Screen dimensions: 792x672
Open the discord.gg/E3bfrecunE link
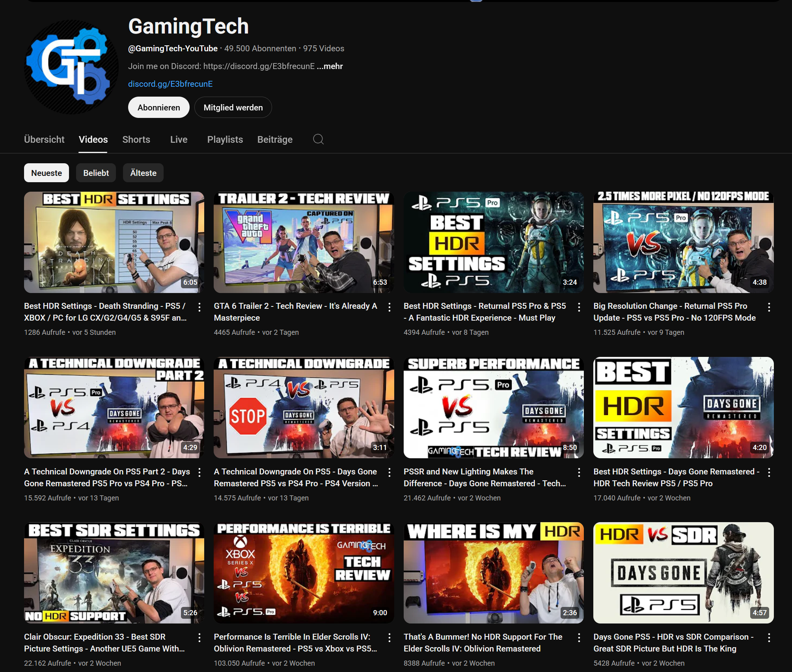(x=170, y=84)
